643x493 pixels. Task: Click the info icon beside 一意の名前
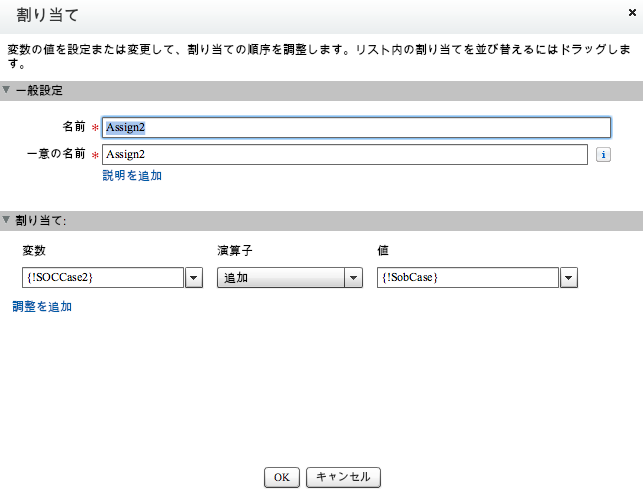603,155
